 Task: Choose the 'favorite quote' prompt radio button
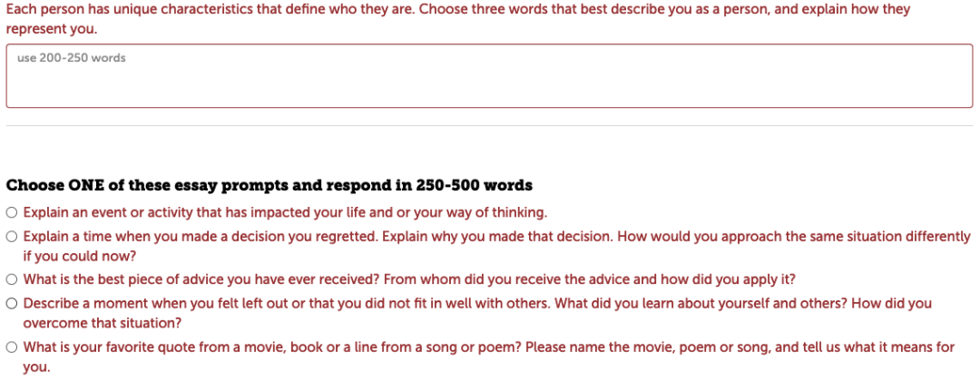tap(11, 347)
